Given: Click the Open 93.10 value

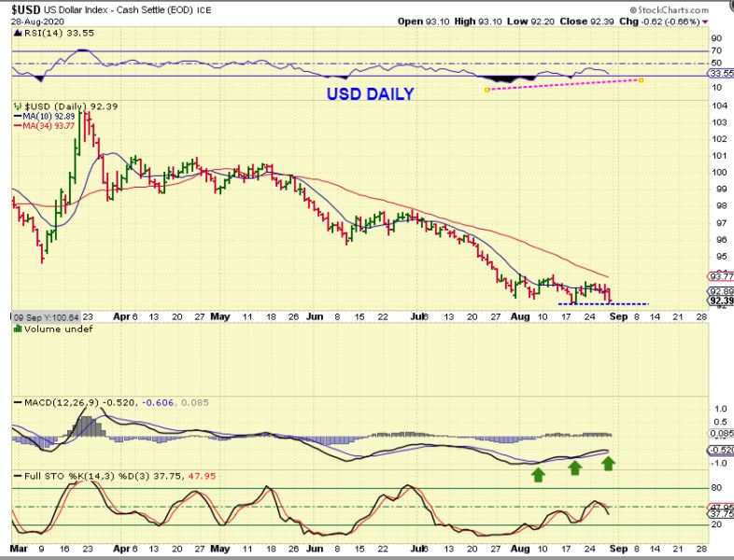Looking at the screenshot, I should (x=424, y=21).
